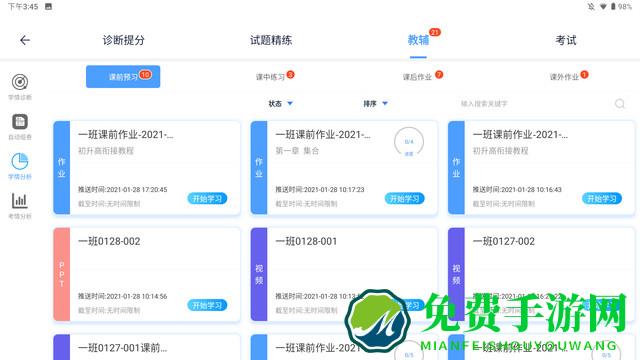
Task: Open 学情诊断 target icon in sidebar
Action: click(x=20, y=82)
